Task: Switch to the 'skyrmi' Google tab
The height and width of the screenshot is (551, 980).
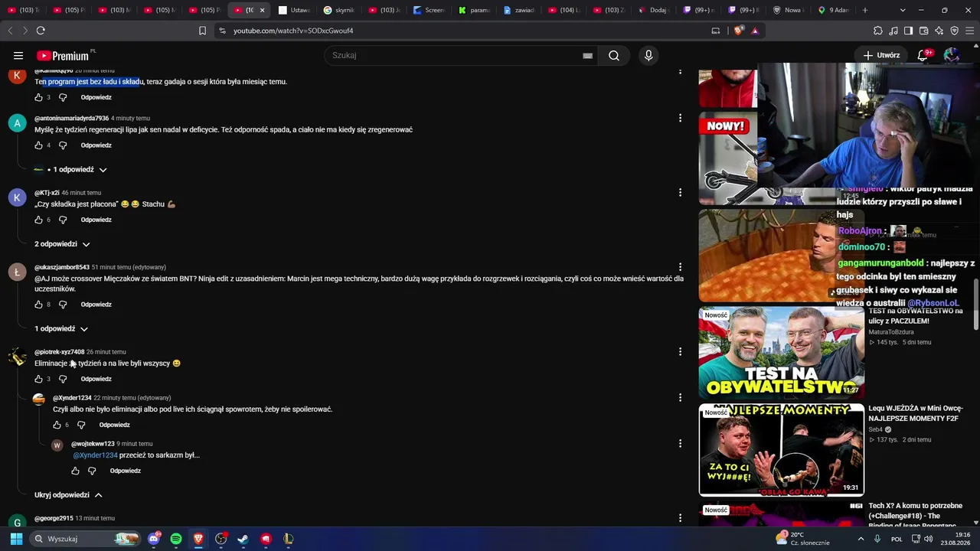Action: [x=339, y=10]
